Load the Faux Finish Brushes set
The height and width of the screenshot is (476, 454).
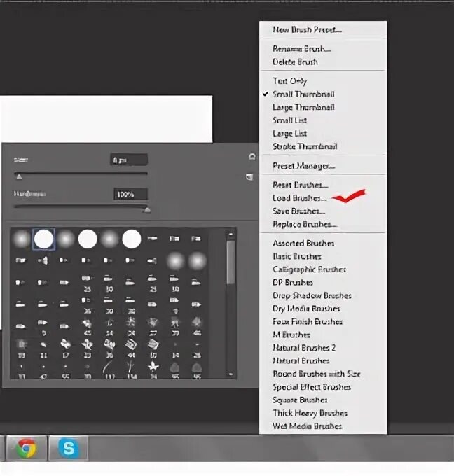click(x=308, y=321)
